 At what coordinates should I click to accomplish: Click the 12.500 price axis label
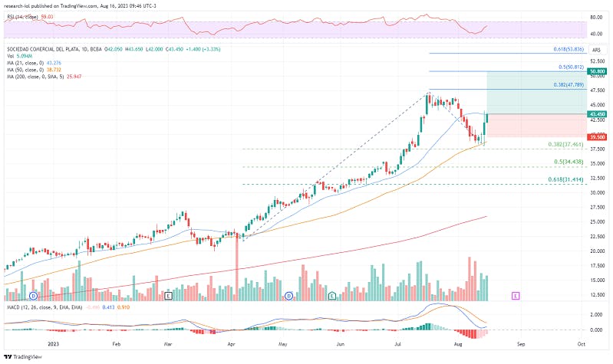tap(598, 295)
